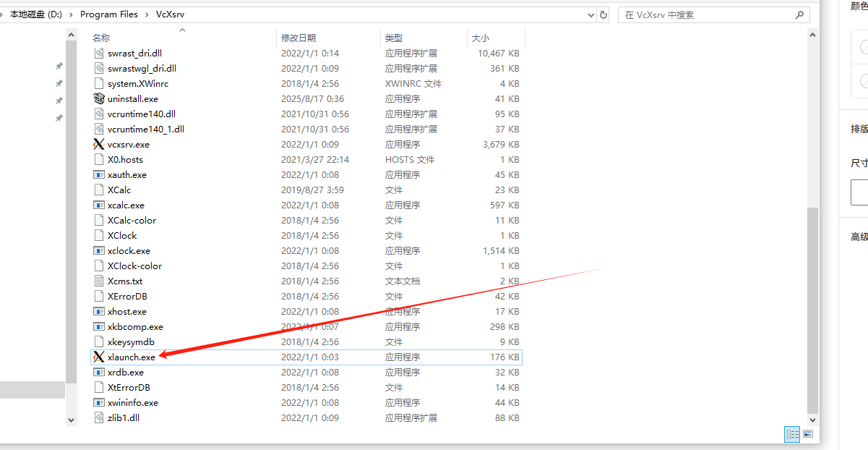Click the VcXsrv breadcrumb segment

[x=170, y=14]
